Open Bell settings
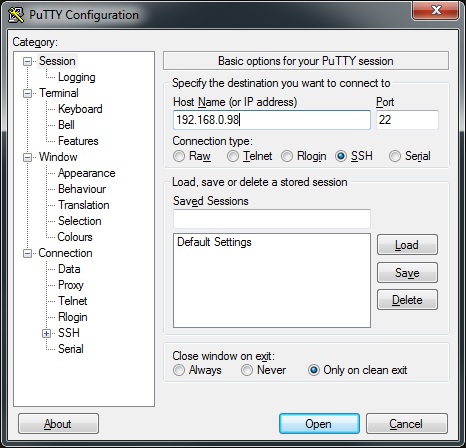Viewport: 466px width, 448px height. tap(66, 125)
